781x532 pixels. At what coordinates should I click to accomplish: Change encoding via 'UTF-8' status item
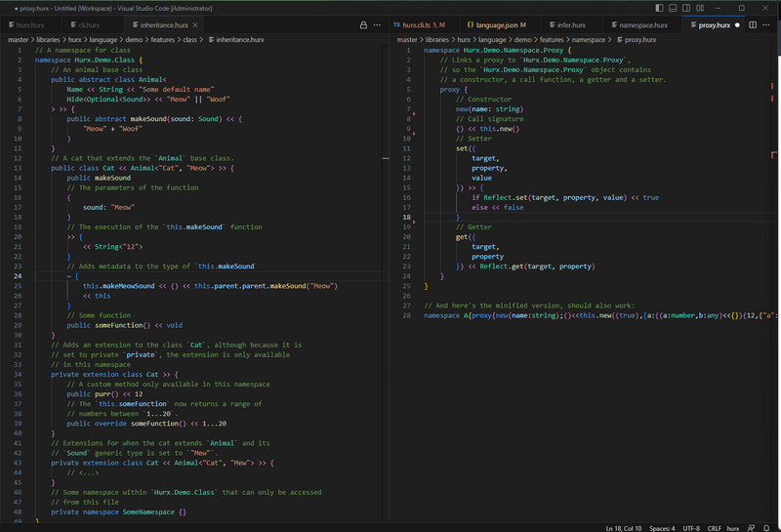click(691, 528)
